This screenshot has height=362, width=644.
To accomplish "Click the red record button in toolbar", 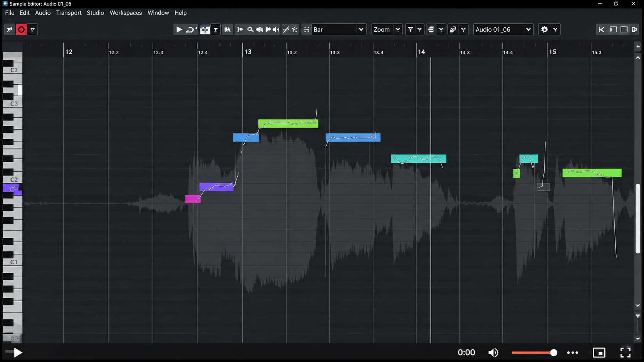I will [x=21, y=30].
